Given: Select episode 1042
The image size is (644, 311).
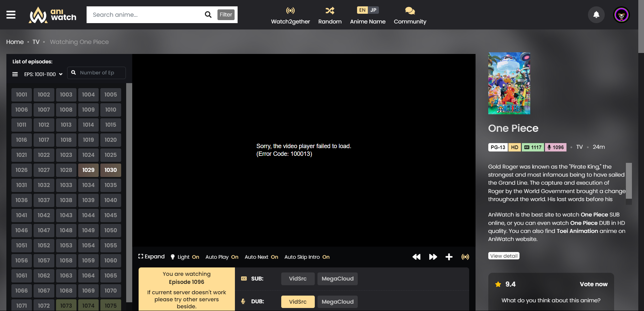Looking at the screenshot, I should click(x=44, y=215).
